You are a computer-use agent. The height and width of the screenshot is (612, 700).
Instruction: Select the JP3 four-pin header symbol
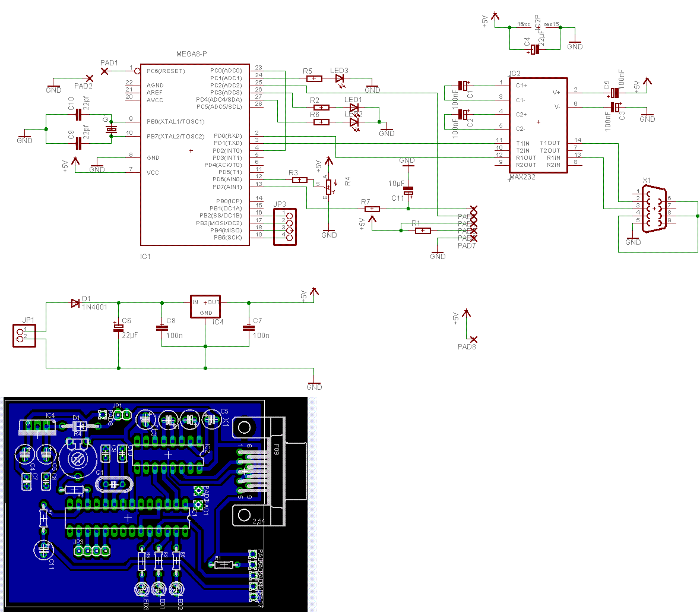click(285, 227)
